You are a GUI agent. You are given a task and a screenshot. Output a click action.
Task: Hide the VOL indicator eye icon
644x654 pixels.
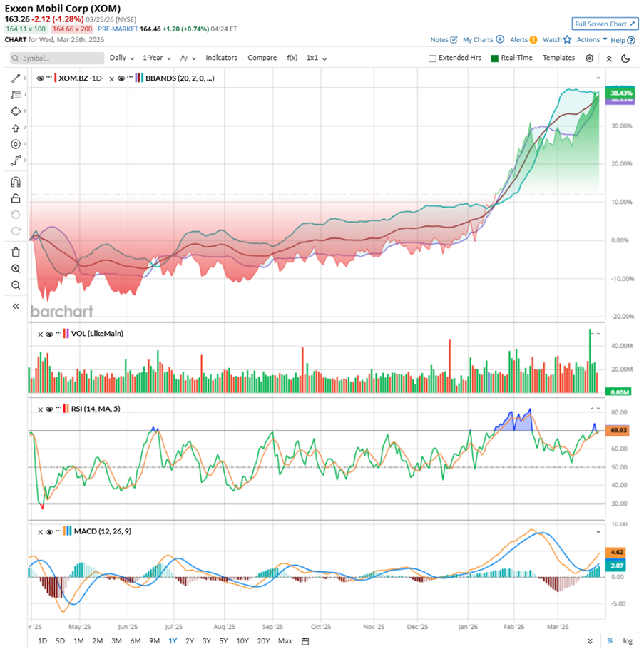pos(49,334)
